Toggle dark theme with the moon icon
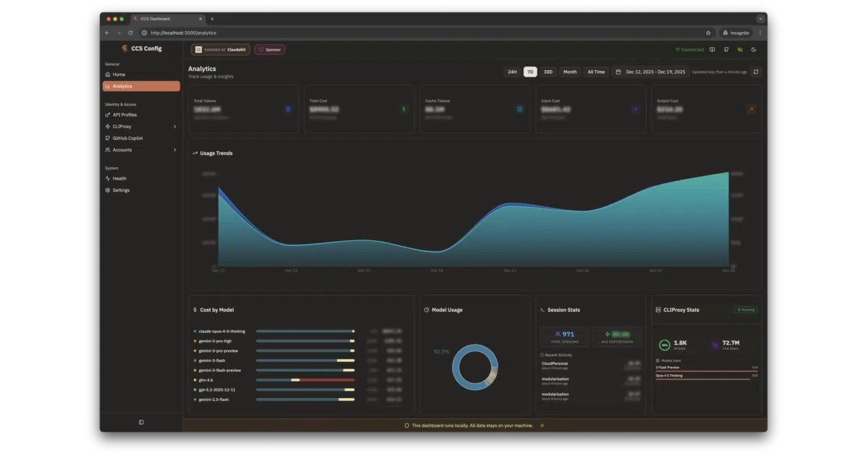The image size is (868, 456). click(x=754, y=50)
